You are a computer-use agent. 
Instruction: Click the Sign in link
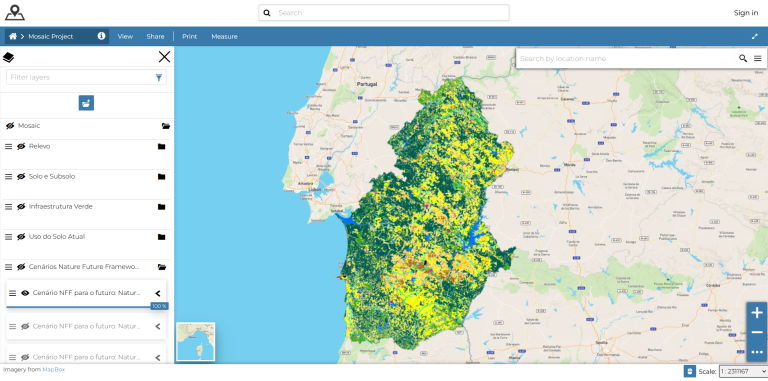point(745,13)
